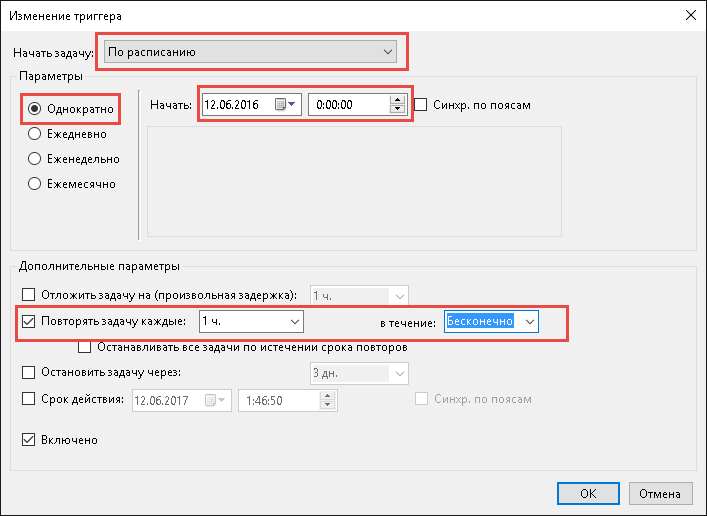Select the Однократно radio button

pyautogui.click(x=34, y=109)
